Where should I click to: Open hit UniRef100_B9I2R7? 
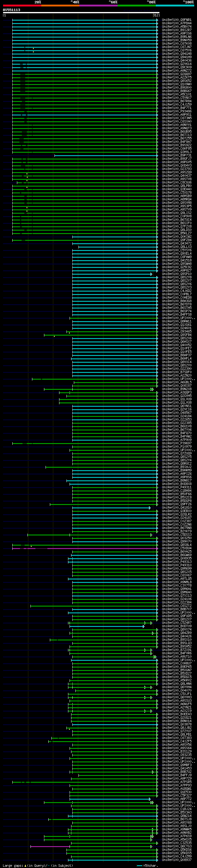pos(177,30)
